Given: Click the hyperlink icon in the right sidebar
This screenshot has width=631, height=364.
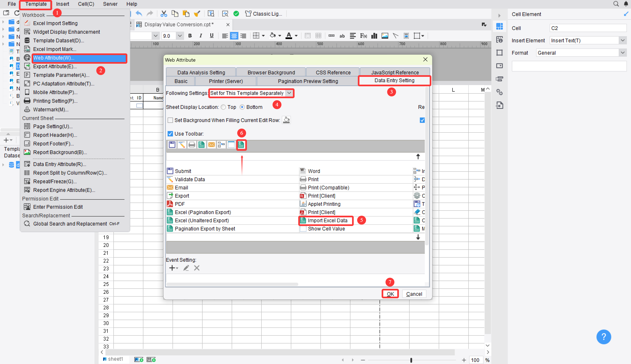Looking at the screenshot, I should point(499,92).
